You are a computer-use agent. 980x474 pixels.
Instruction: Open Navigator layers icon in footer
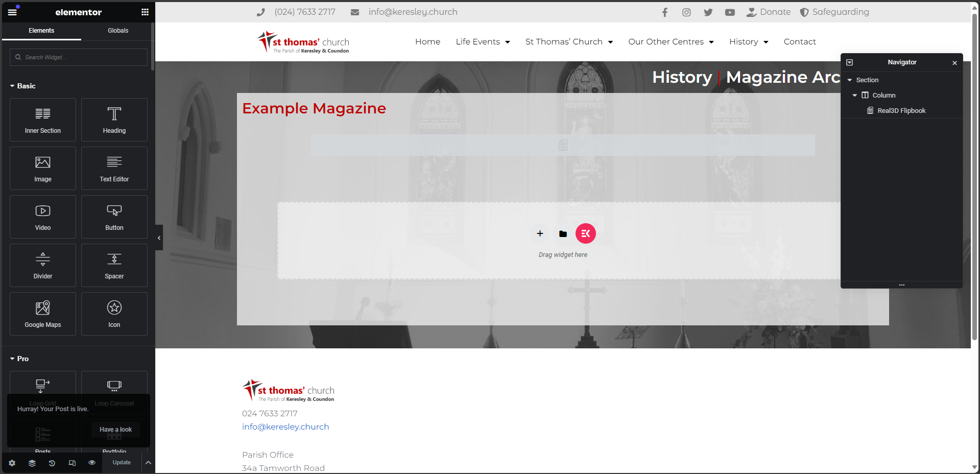pos(32,463)
